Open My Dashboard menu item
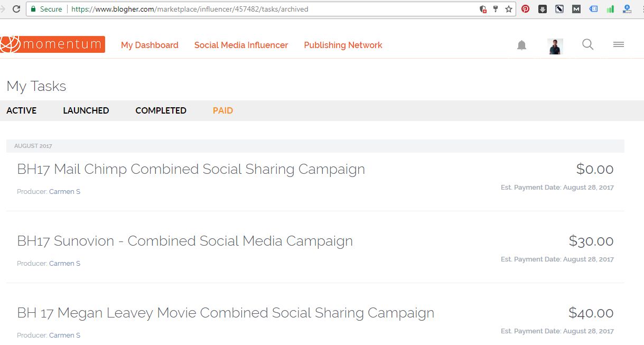The width and height of the screenshot is (644, 345). [150, 45]
